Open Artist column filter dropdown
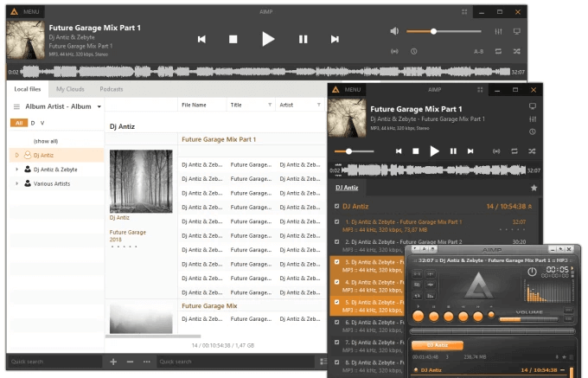This screenshot has height=378, width=588. tap(318, 105)
